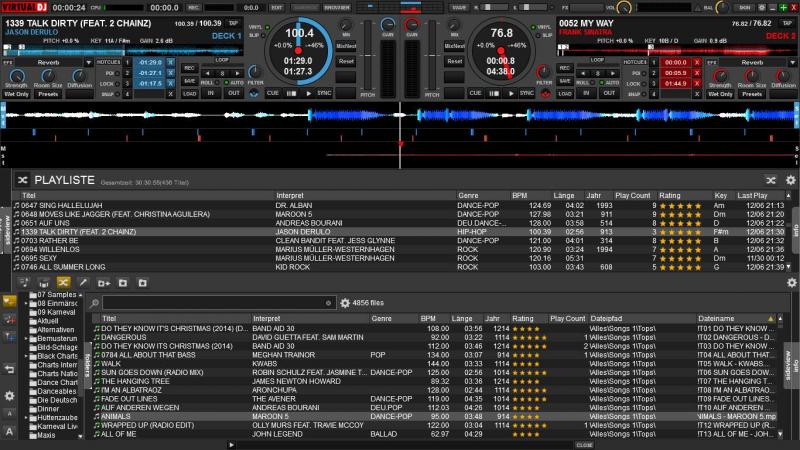Screen dimensions: 800x450
Task: Click deck 2 SYNC button
Action: (527, 93)
